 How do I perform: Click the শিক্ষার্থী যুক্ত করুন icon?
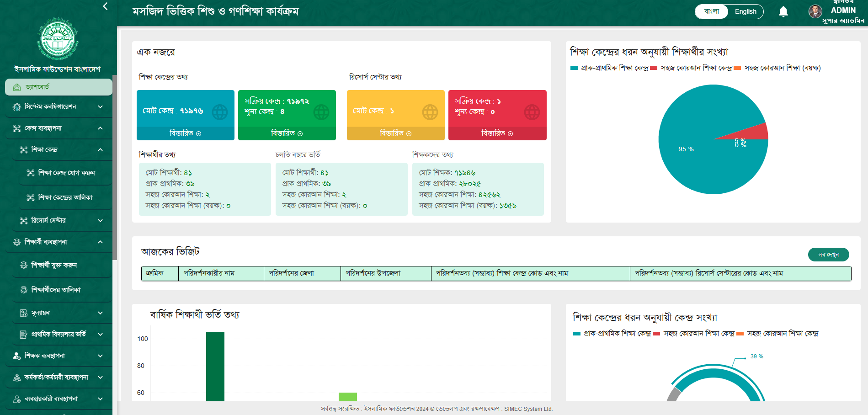pyautogui.click(x=24, y=265)
